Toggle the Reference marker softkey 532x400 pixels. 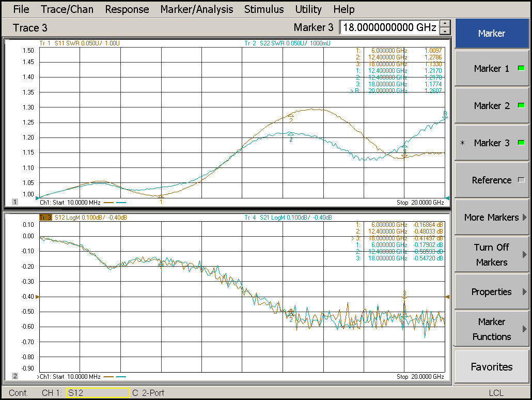pyautogui.click(x=492, y=180)
